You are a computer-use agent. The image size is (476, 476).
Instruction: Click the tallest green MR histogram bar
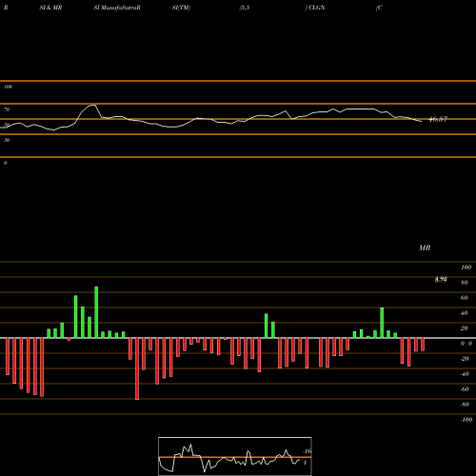[x=96, y=312]
